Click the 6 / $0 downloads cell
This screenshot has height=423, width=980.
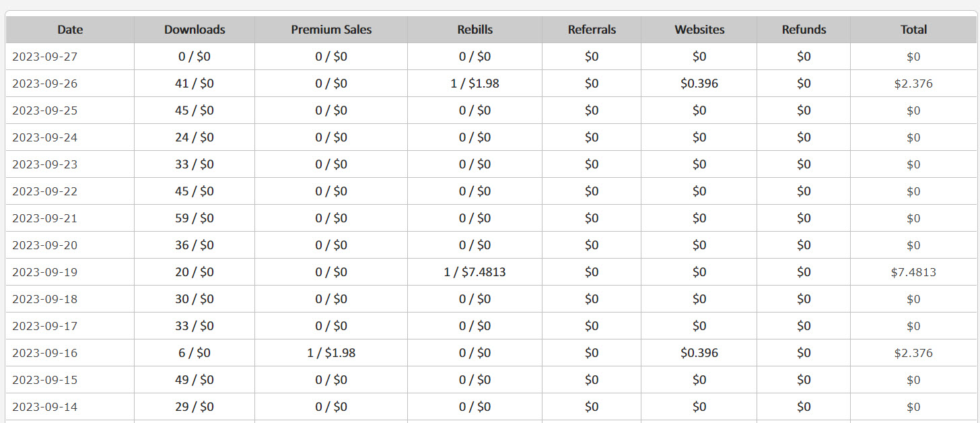coord(195,353)
